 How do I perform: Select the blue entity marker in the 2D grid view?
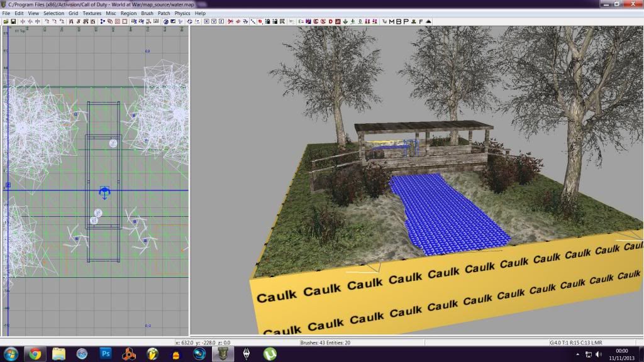pyautogui.click(x=105, y=192)
